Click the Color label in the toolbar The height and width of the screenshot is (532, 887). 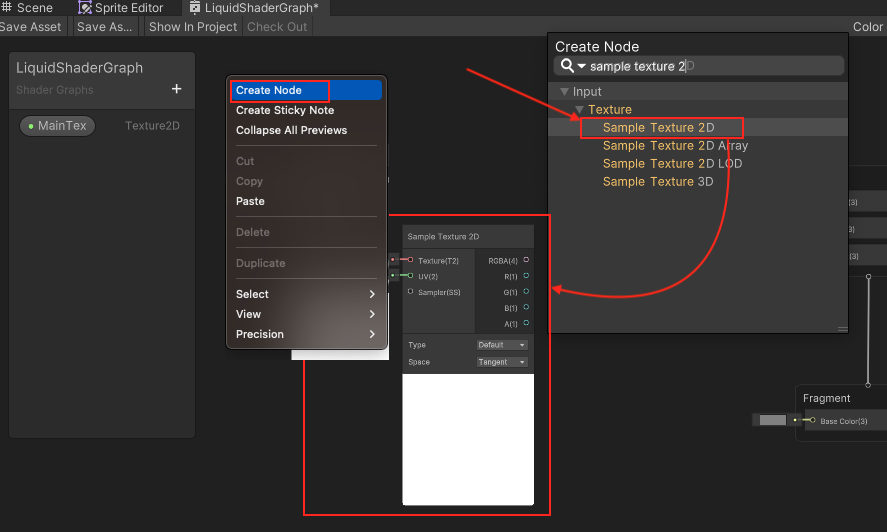(868, 27)
